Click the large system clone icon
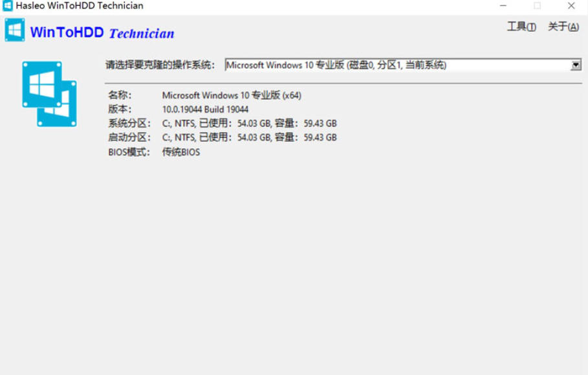 [50, 94]
